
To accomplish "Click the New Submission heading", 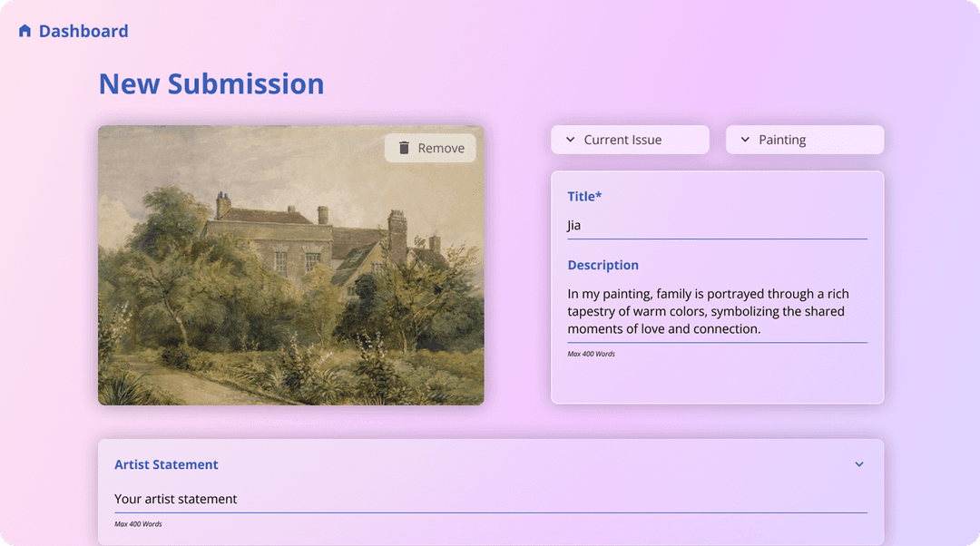I will point(211,83).
